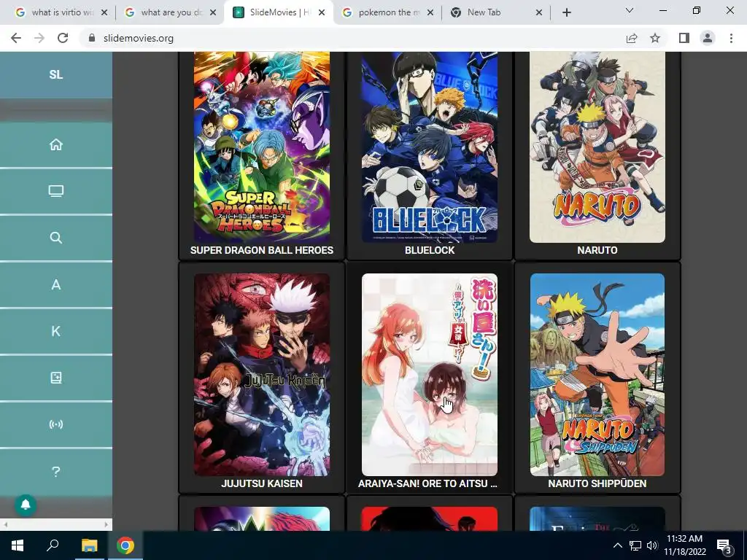Click the Chrome taskbar icon
Viewport: 747px width, 560px height.
125,545
